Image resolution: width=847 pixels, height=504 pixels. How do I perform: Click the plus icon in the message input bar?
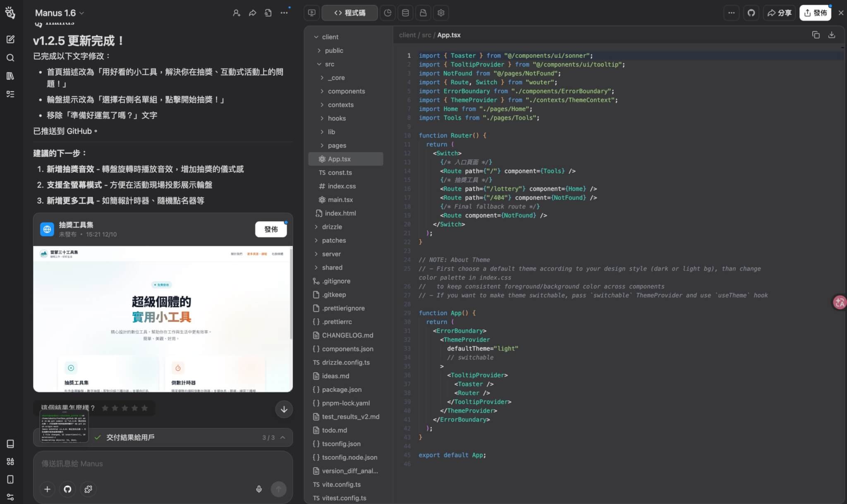pos(47,489)
